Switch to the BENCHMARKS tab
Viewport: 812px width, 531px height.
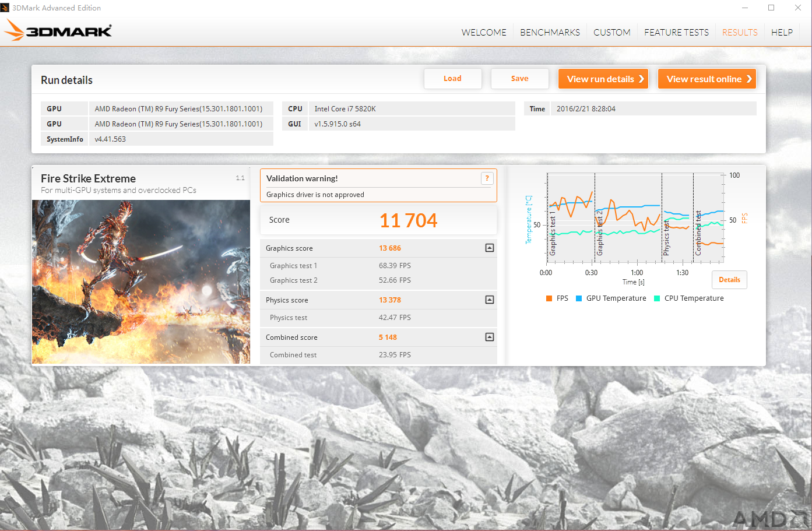[x=550, y=33]
